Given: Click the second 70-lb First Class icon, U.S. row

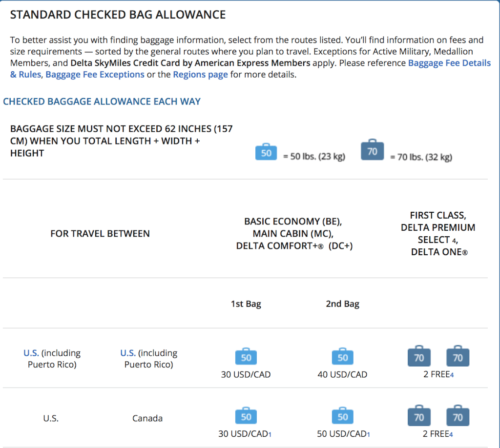Looking at the screenshot, I should 458,357.
